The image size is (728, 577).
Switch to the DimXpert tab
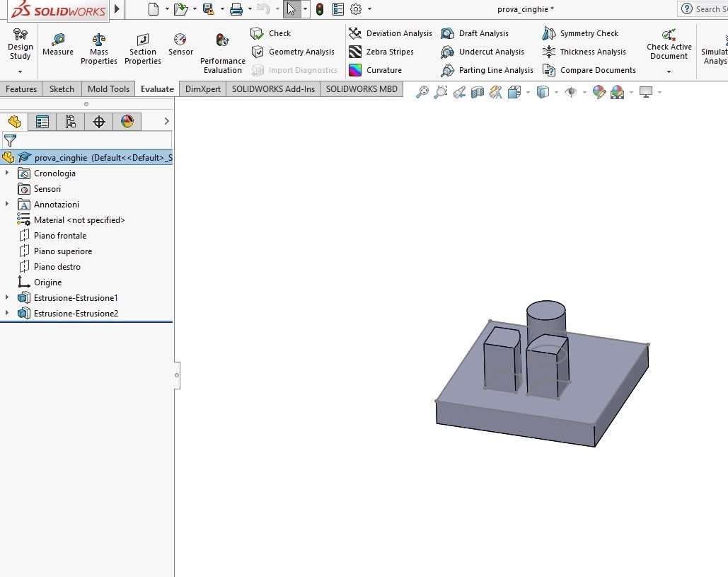tap(203, 88)
